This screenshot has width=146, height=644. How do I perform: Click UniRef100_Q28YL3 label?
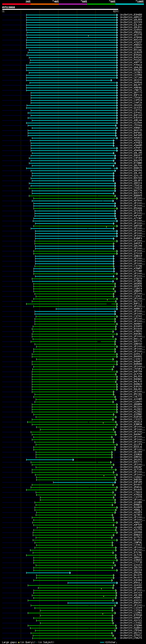(x=131, y=354)
